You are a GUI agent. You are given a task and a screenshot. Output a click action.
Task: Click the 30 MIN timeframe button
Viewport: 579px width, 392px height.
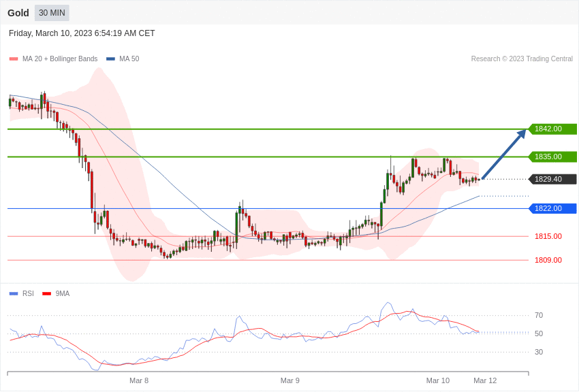(52, 13)
